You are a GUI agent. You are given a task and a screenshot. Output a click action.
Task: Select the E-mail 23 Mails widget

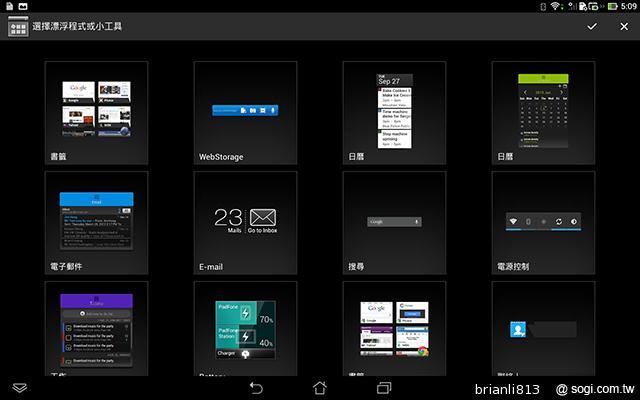[x=245, y=223]
